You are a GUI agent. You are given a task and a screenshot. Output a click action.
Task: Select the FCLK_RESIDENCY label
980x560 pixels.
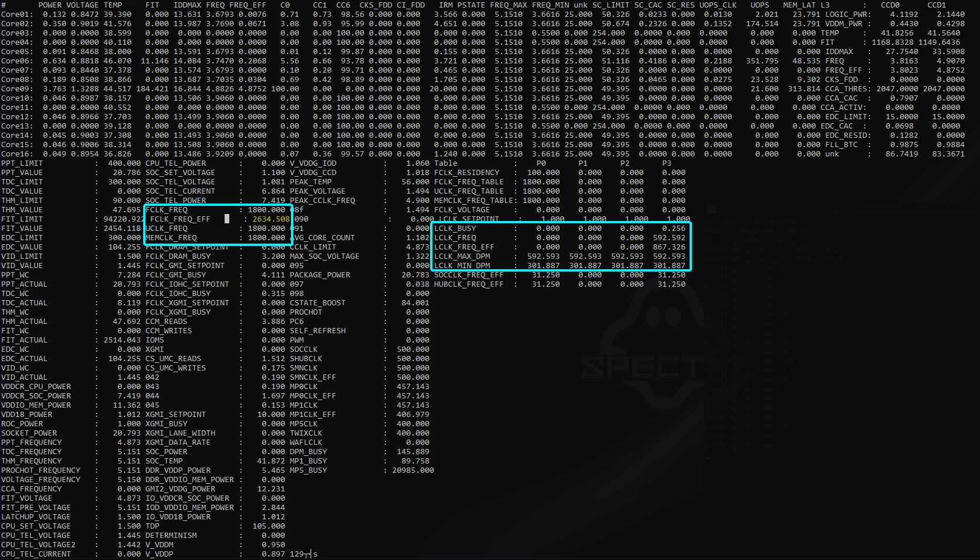pos(467,173)
